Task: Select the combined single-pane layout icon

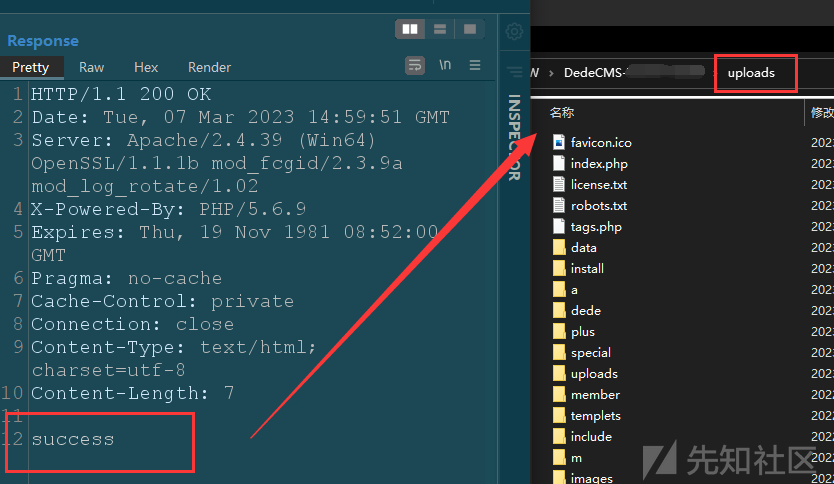Action: point(470,29)
